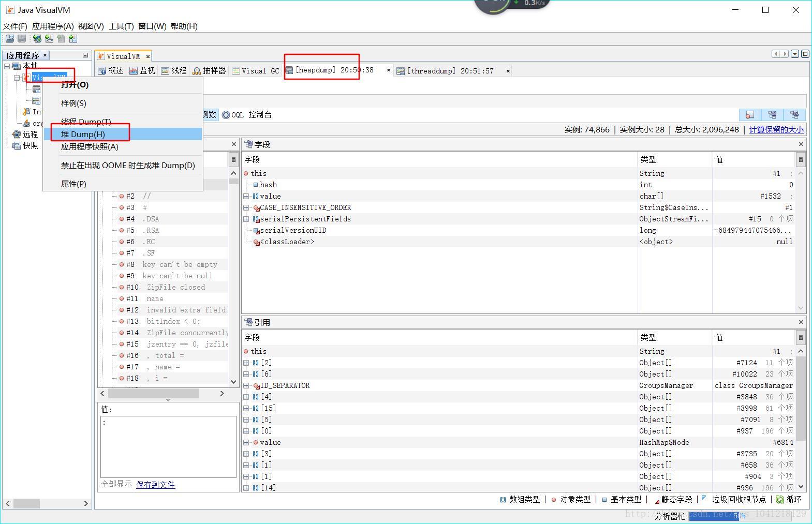
Task: Open column chooser in 字段 table
Action: tap(801, 159)
